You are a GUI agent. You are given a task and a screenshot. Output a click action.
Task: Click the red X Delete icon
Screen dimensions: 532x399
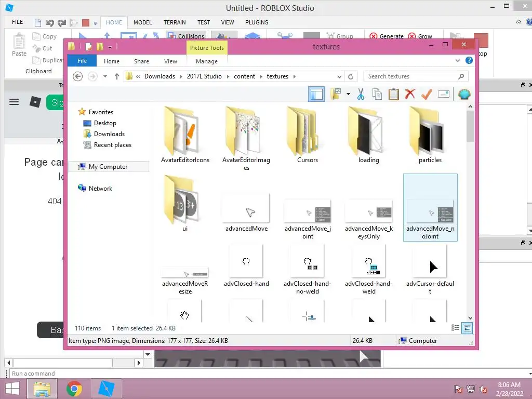410,94
